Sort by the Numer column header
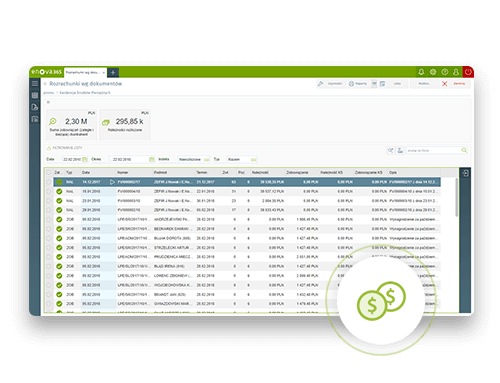Screen dimensions: 500x383 (x=122, y=172)
